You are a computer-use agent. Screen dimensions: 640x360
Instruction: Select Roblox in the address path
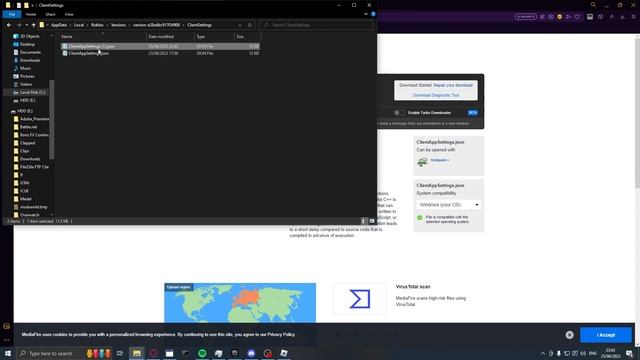click(x=97, y=25)
